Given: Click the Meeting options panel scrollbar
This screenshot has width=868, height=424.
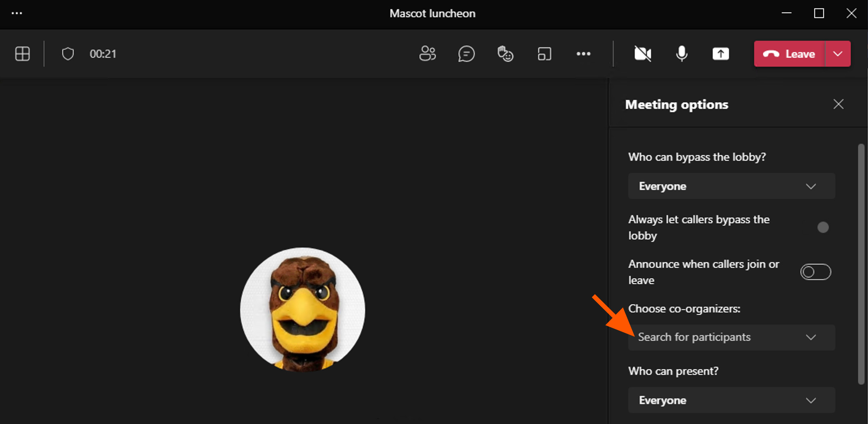Looking at the screenshot, I should point(861,264).
